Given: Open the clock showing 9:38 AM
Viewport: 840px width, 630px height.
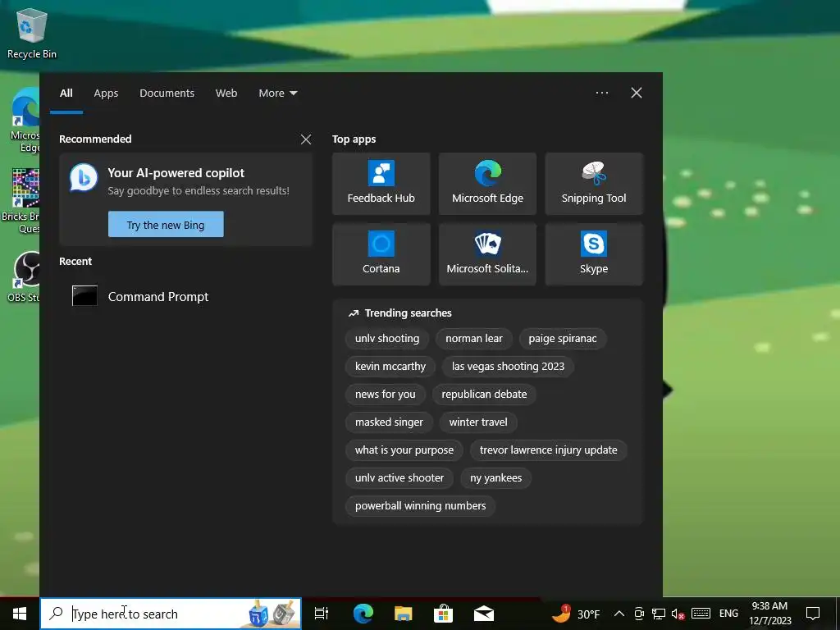Looking at the screenshot, I should [769, 614].
